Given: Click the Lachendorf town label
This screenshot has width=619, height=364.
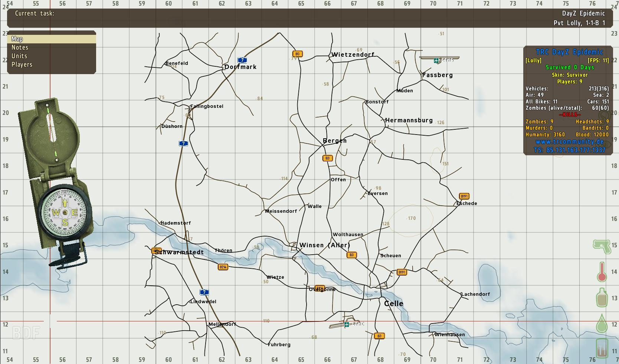Looking at the screenshot, I should point(475,294).
